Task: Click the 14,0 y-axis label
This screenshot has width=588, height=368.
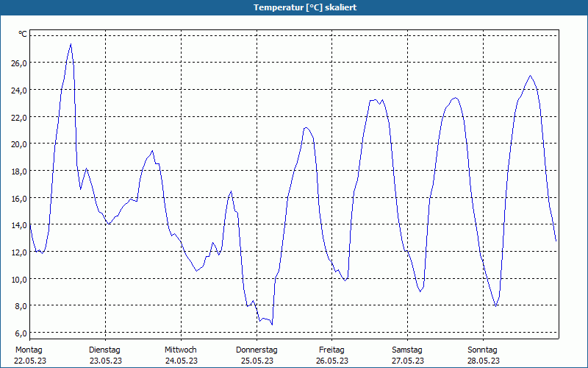Action: point(19,225)
